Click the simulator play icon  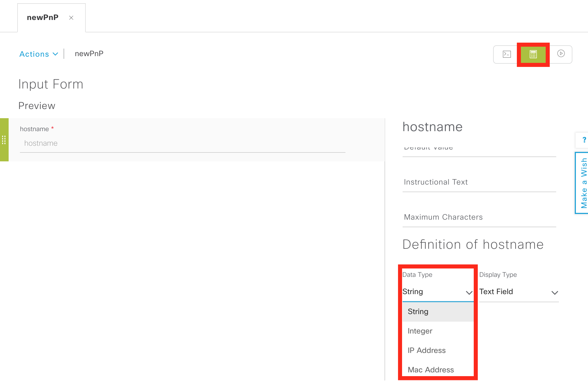(561, 54)
